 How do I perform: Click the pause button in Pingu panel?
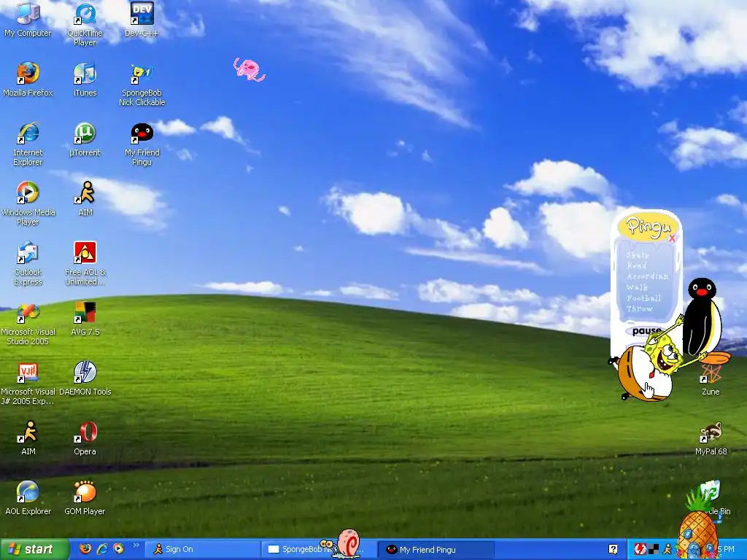coord(646,330)
